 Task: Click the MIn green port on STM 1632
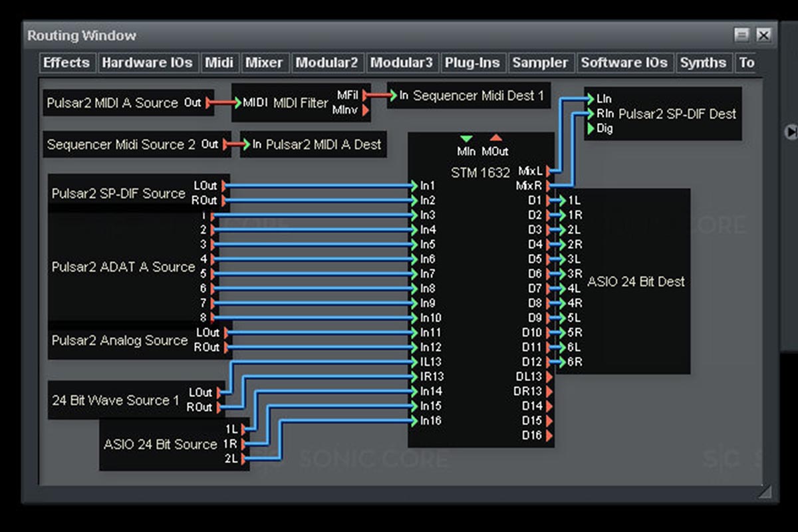(x=466, y=139)
